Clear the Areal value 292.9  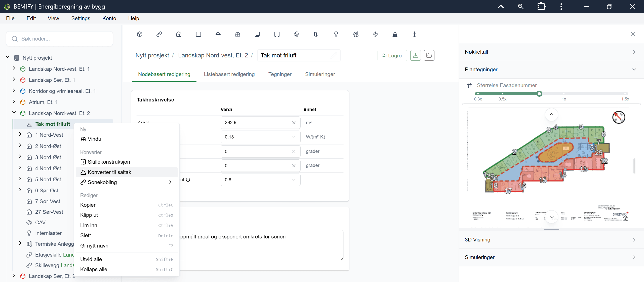294,123
